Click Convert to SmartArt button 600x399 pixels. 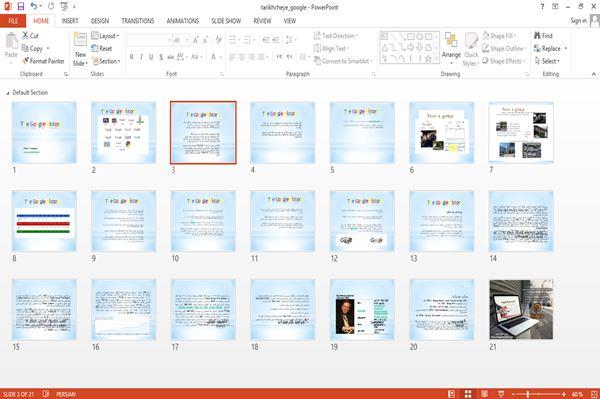343,61
